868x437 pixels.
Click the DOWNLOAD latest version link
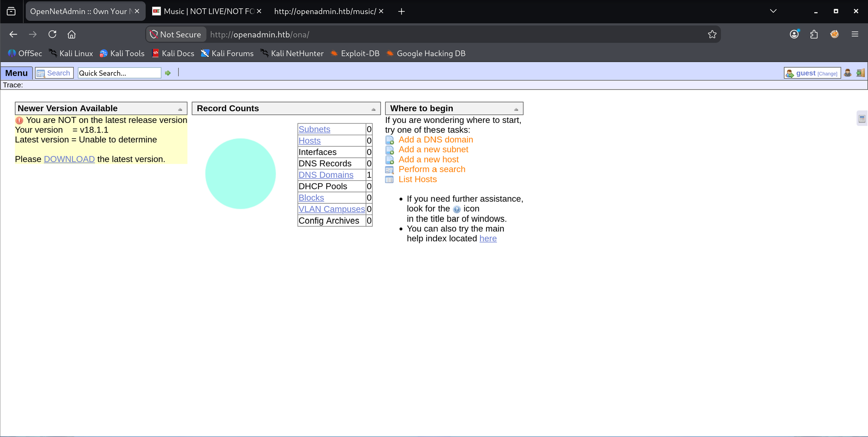click(x=69, y=159)
